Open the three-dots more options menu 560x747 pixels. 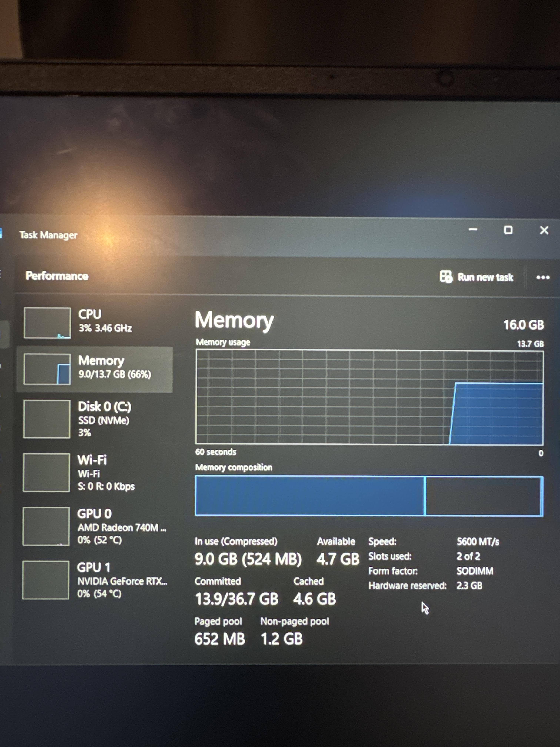[543, 277]
